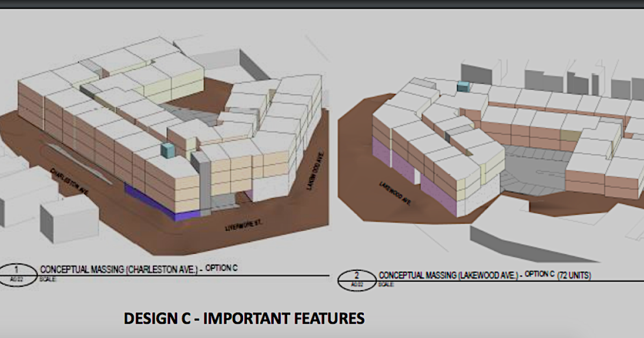Select the teal rooftop cube on Lakewood massing
The height and width of the screenshot is (338, 644).
click(463, 87)
